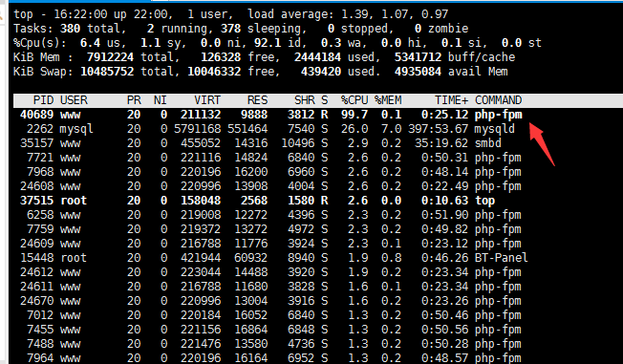Click the 10485752 swap total value
Image resolution: width=623 pixels, height=364 pixels.
click(x=107, y=72)
